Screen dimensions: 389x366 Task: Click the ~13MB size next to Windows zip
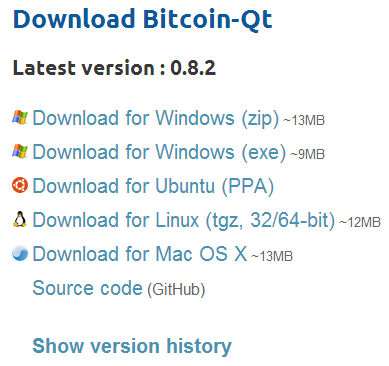pyautogui.click(x=304, y=120)
